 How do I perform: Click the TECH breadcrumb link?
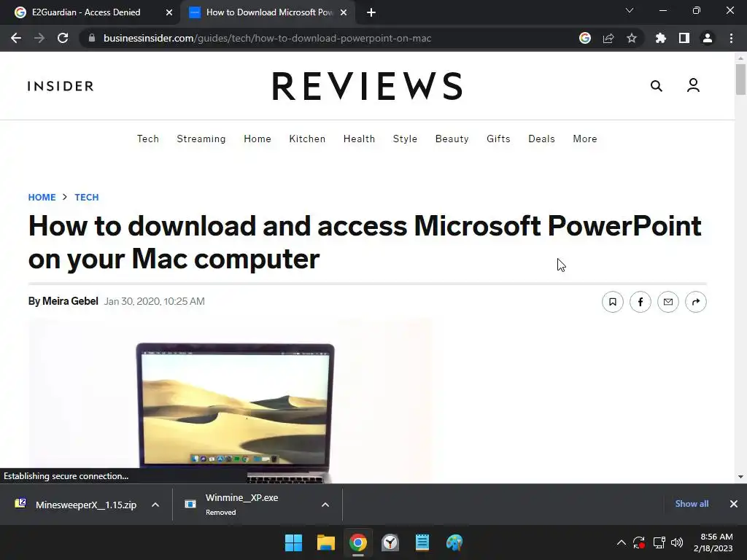[x=87, y=197]
